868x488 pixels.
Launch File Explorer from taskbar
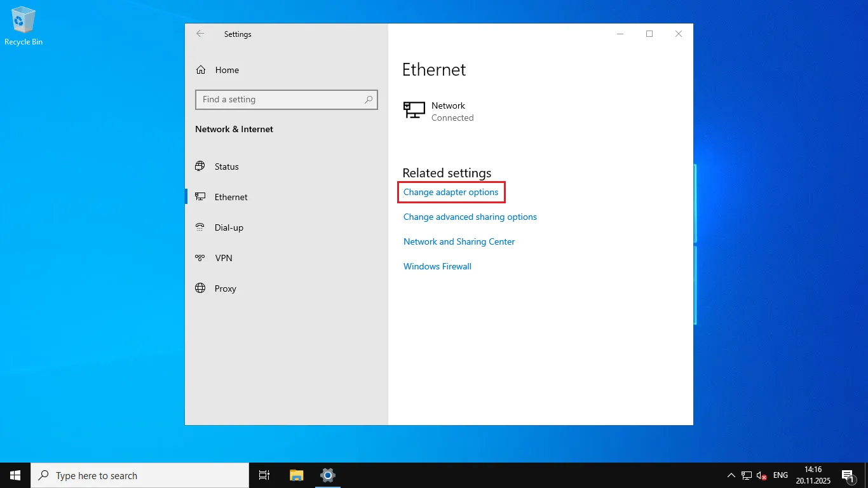296,475
